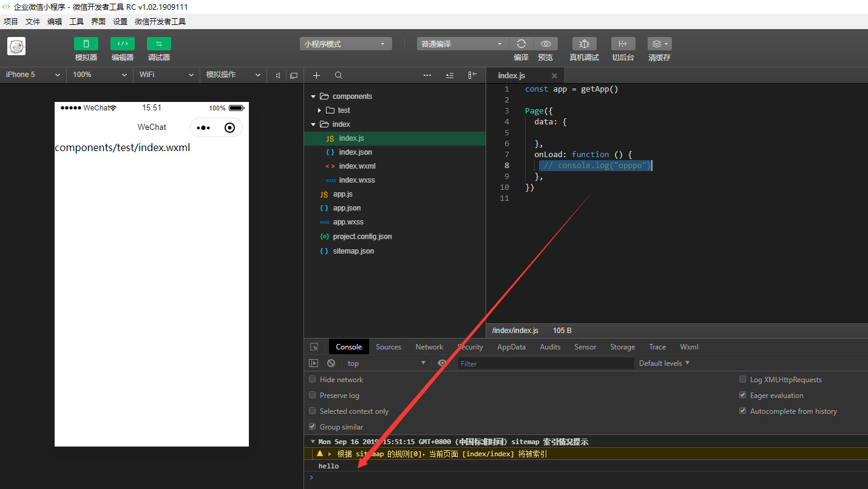This screenshot has height=489, width=868.
Task: Switch to the Storage tab
Action: 622,347
